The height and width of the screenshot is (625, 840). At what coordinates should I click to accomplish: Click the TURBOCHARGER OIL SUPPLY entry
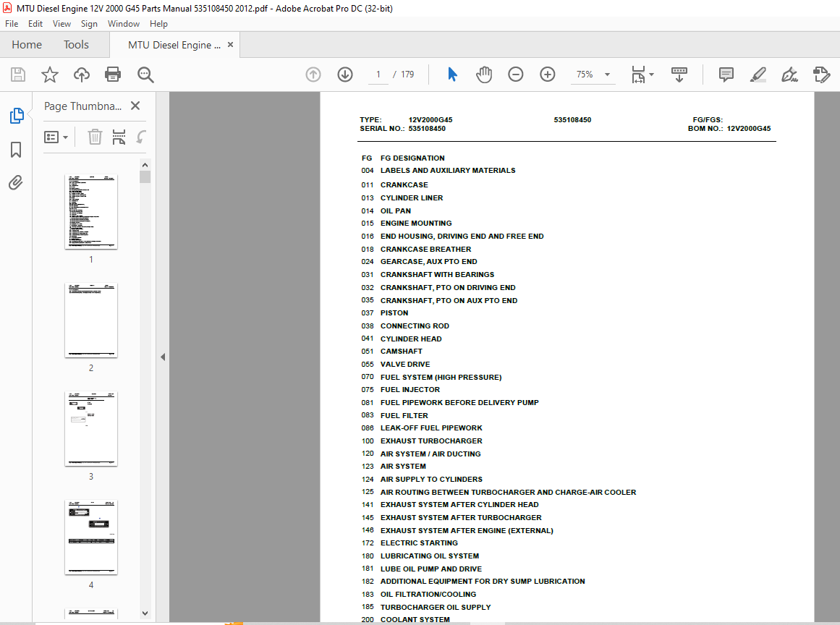coord(436,608)
